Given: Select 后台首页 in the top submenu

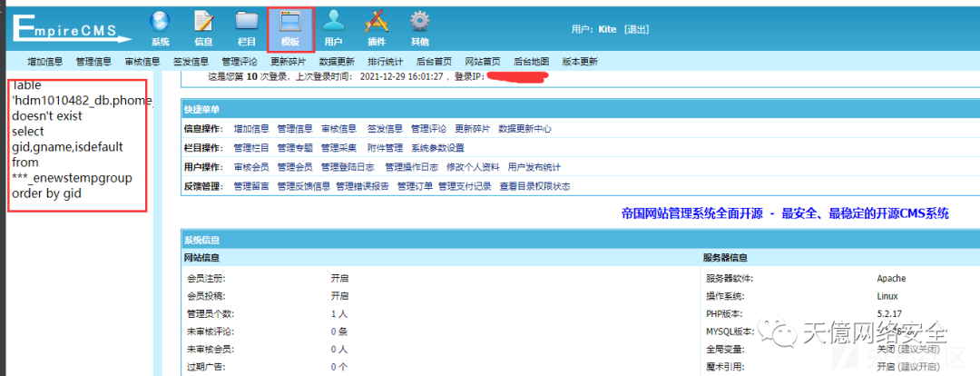Looking at the screenshot, I should (435, 62).
